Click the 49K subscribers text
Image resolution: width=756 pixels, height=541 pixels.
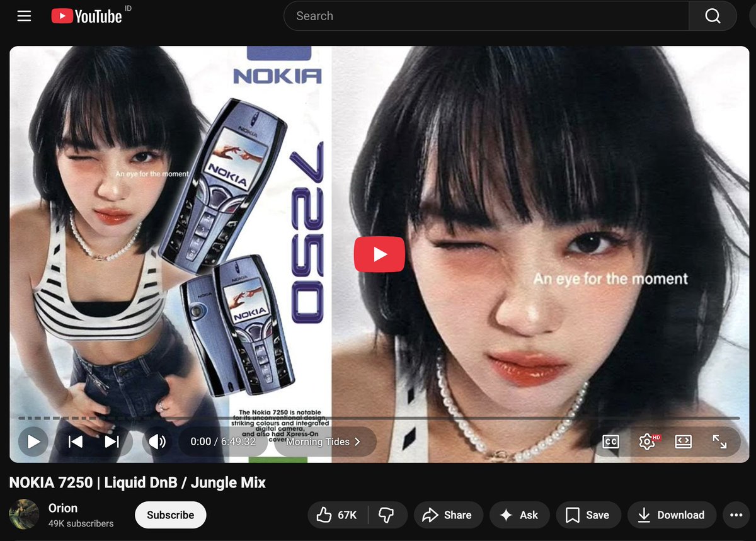(81, 523)
